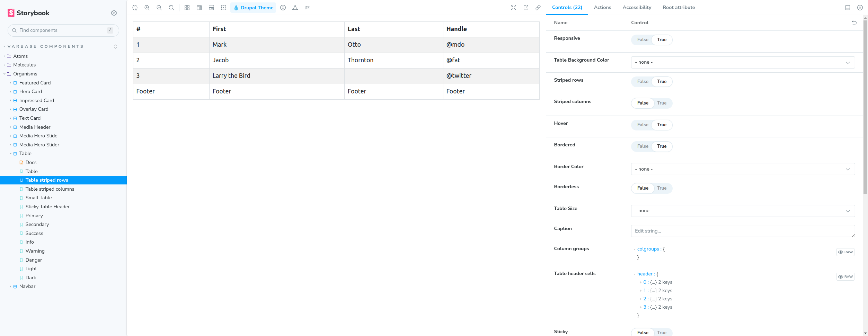
Task: Reset the preview zoom
Action: coord(171,8)
